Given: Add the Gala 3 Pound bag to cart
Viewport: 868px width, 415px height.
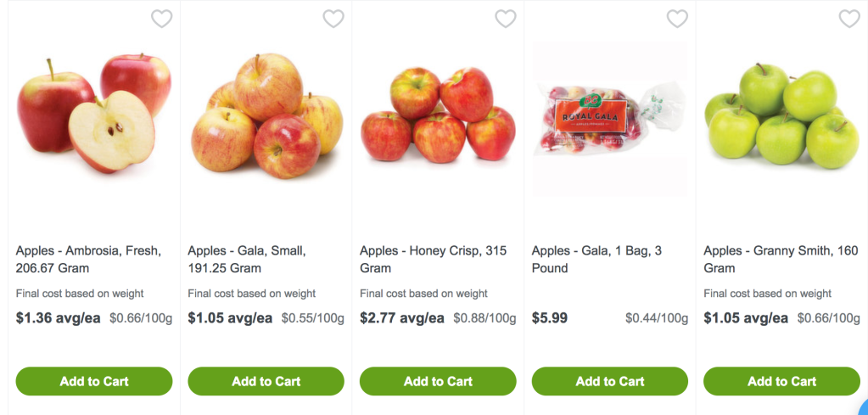Looking at the screenshot, I should pos(610,381).
